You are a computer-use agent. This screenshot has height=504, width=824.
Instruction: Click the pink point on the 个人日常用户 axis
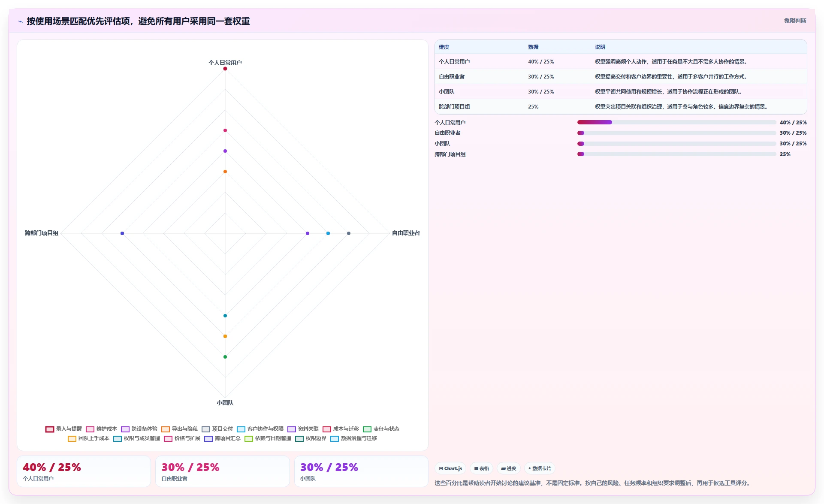pos(225,130)
